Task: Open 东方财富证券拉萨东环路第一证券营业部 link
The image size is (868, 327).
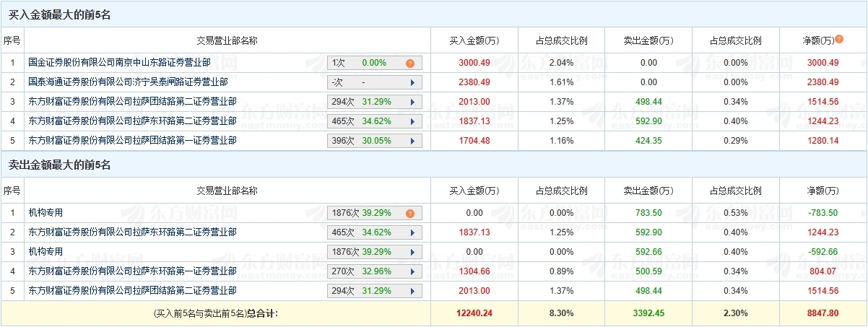Action: pyautogui.click(x=132, y=271)
